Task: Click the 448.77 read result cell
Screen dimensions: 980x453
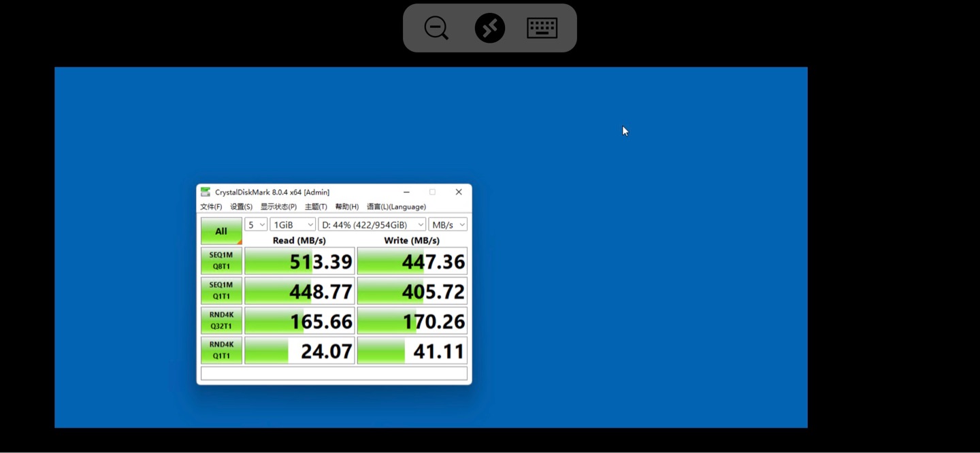Action: [299, 291]
